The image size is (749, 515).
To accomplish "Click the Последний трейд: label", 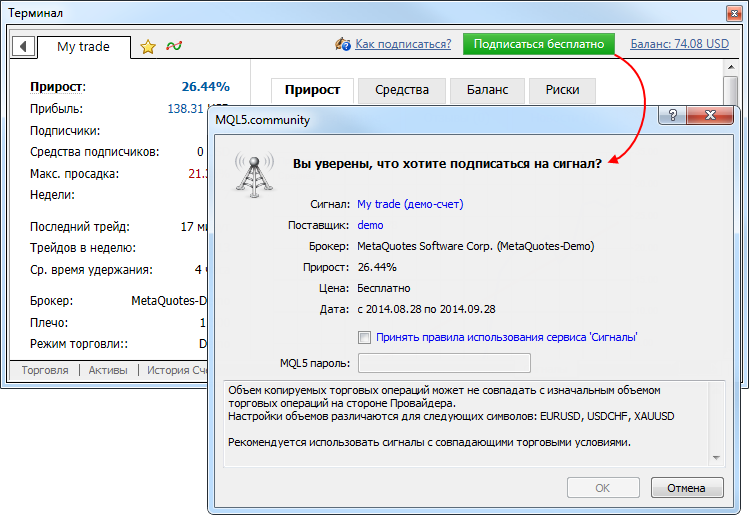I will (80, 227).
